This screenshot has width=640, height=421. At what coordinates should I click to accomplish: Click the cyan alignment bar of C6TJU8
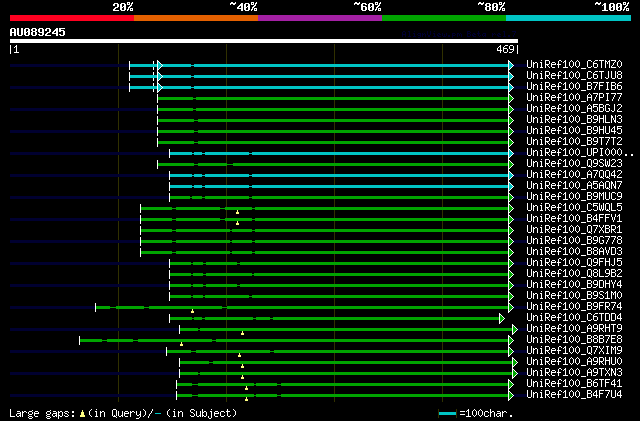coord(319,76)
